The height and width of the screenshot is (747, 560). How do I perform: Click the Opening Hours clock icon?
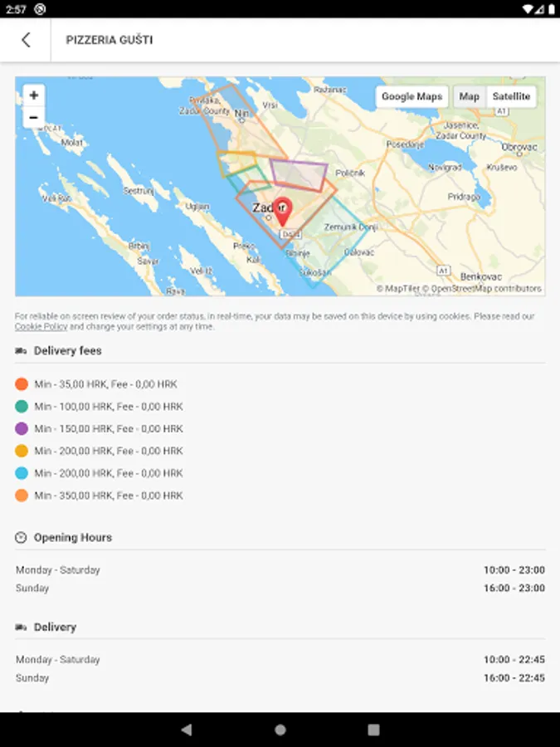coord(22,538)
